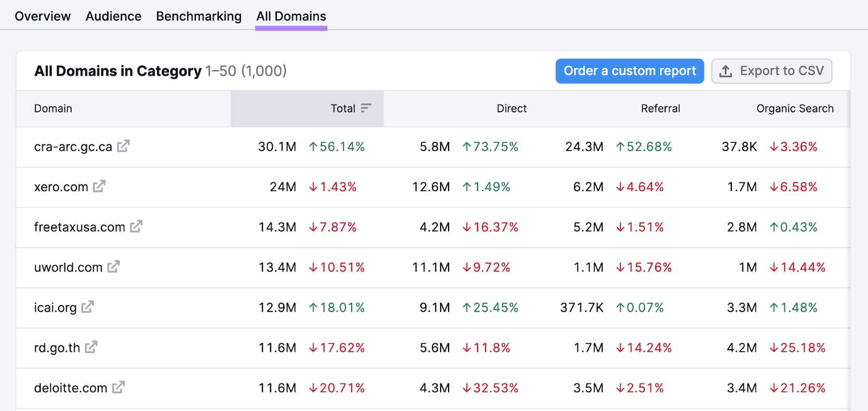
Task: Click rd.go.th organic change 25.18%
Action: [797, 347]
